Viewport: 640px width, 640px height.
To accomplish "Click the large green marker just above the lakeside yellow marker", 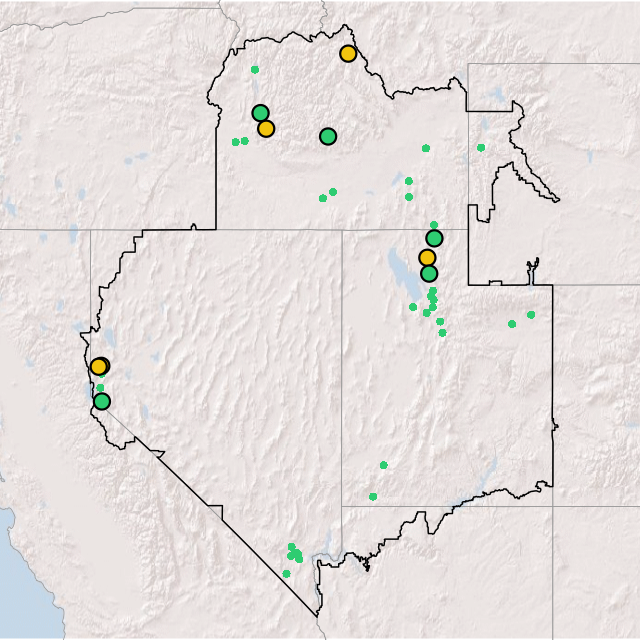I will (x=434, y=238).
